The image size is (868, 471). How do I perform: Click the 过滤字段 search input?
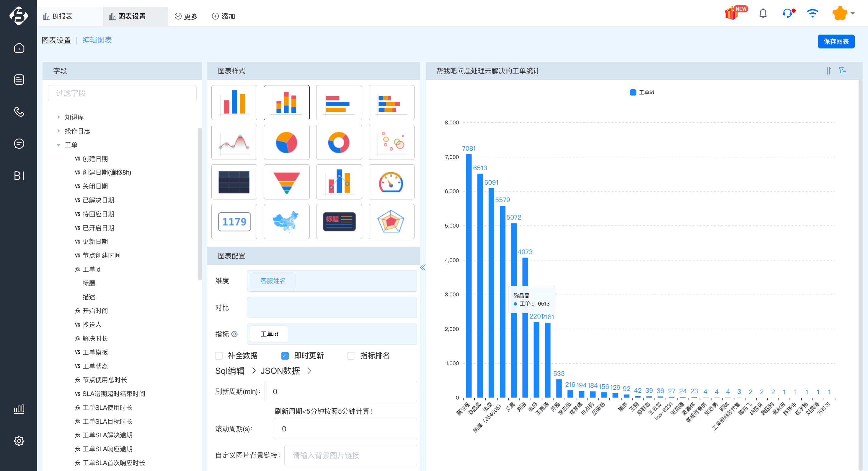[122, 93]
